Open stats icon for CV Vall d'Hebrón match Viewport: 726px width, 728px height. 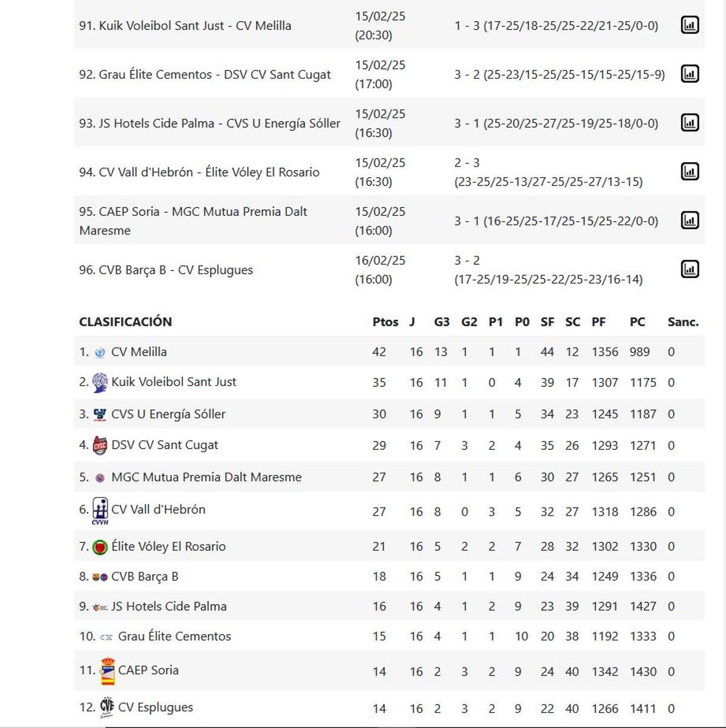pos(690,172)
